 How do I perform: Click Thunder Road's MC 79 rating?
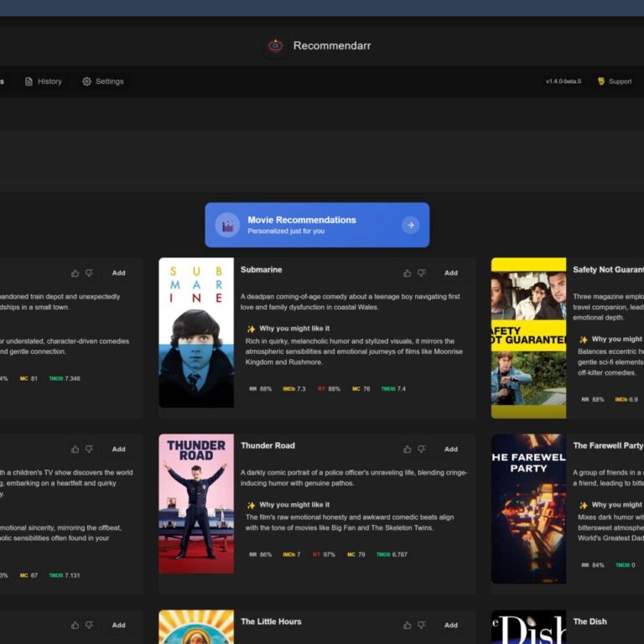tap(356, 554)
